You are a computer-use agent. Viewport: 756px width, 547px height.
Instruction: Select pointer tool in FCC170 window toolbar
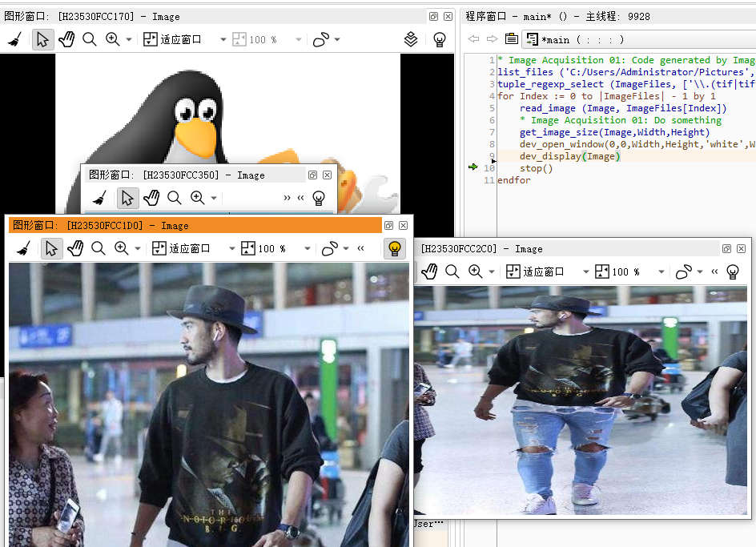click(x=42, y=39)
